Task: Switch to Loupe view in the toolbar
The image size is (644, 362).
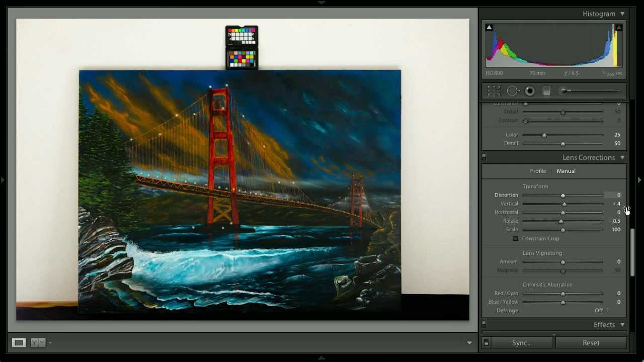Action: [19, 342]
